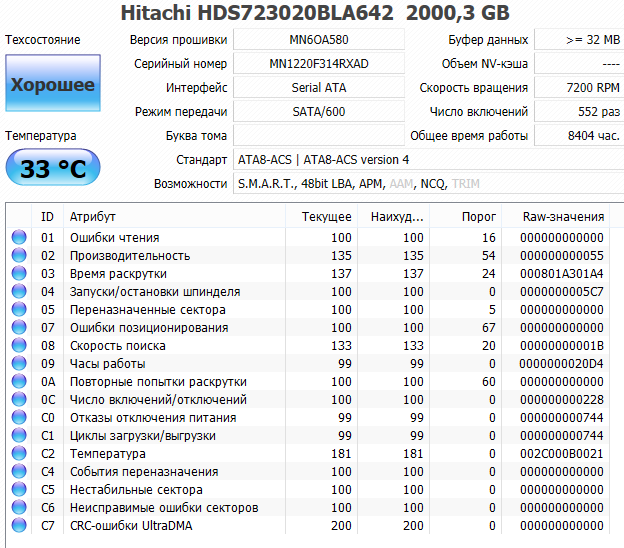Image resolution: width=624 pixels, height=548 pixels.
Task: Click the status orb for Температура row
Action: tap(18, 454)
